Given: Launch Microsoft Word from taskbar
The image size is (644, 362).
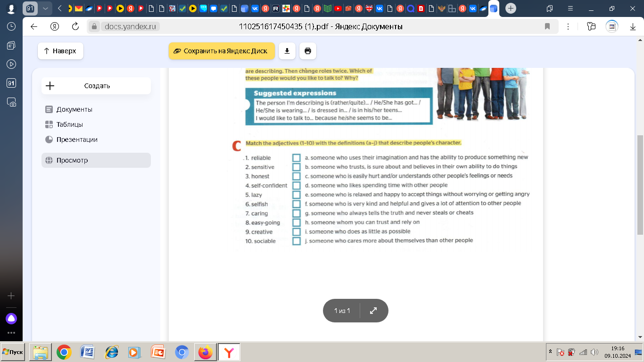Looking at the screenshot, I should click(87, 352).
